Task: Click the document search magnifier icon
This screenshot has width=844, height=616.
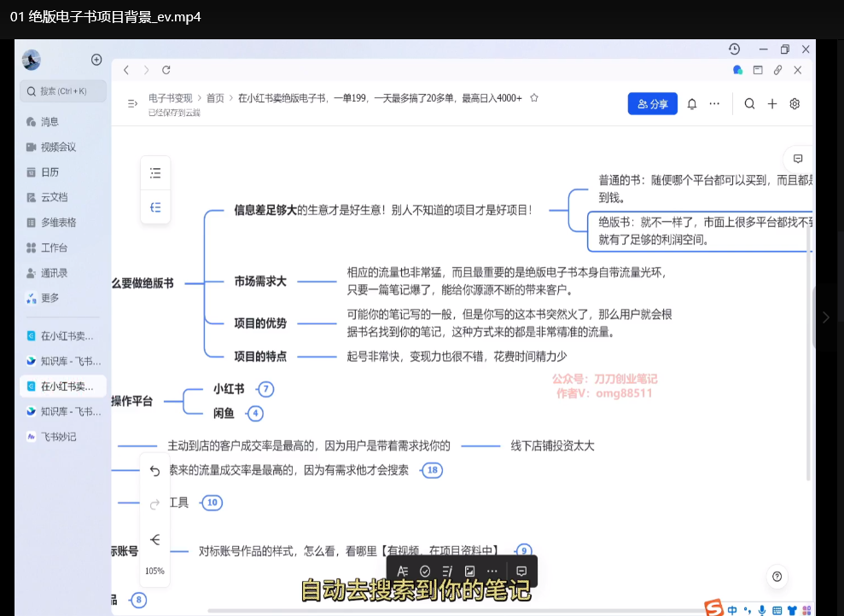Action: tap(749, 104)
